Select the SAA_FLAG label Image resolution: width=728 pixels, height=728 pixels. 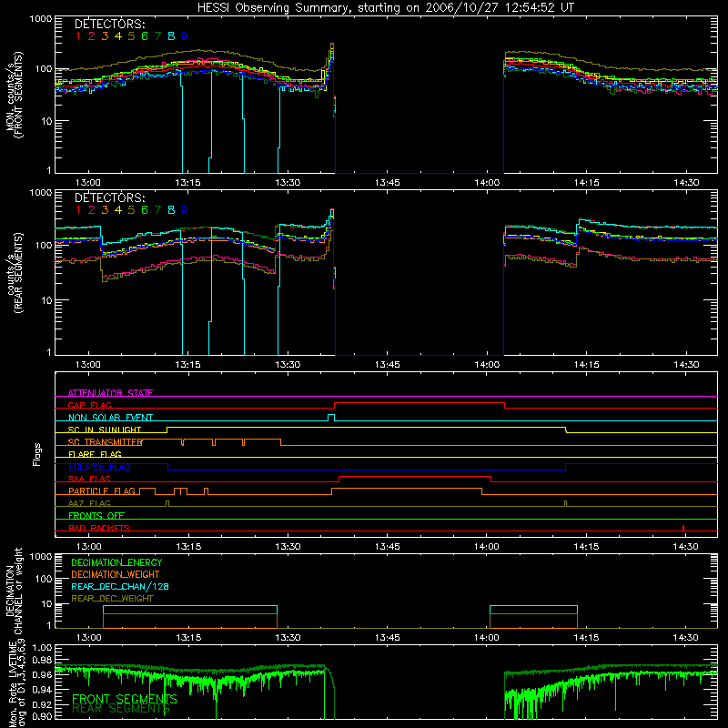tap(89, 479)
